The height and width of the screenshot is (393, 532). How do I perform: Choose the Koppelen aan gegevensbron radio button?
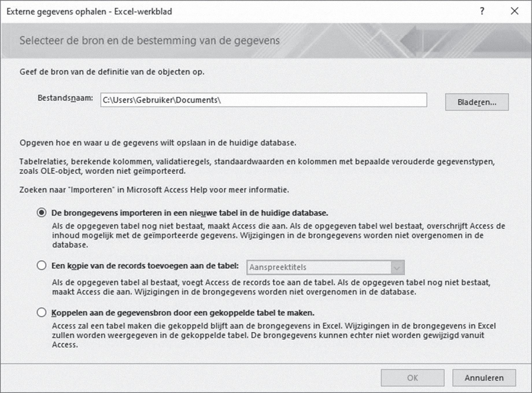pos(42,313)
